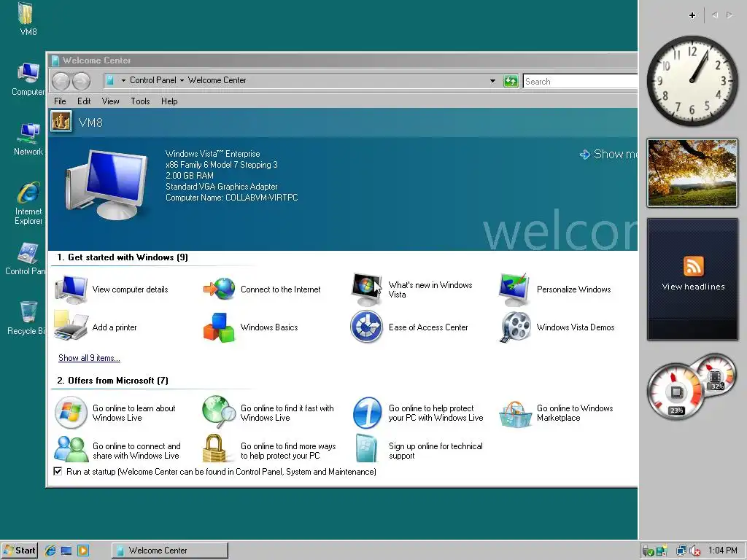747x560 pixels.
Task: Select the Personalize Windows monitor icon
Action: [514, 289]
